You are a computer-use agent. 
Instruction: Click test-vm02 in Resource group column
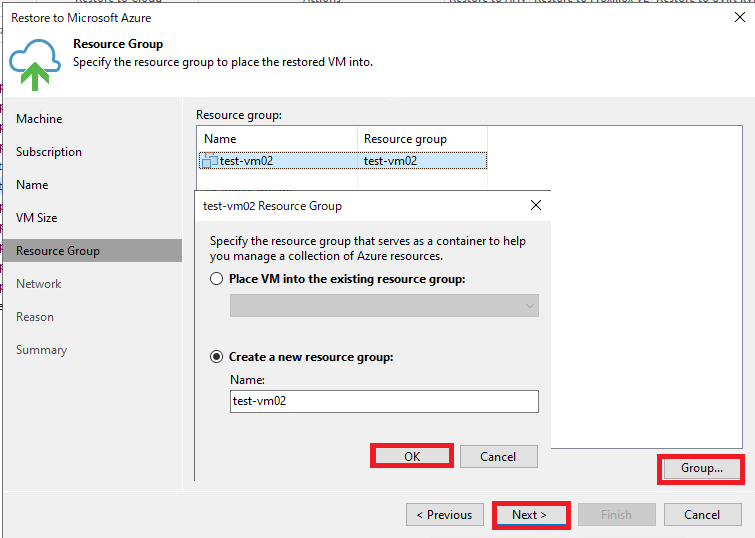(391, 161)
